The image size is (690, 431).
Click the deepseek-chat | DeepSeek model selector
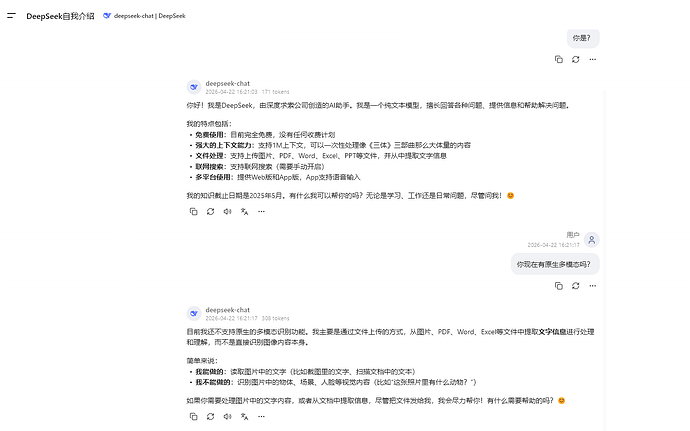144,16
